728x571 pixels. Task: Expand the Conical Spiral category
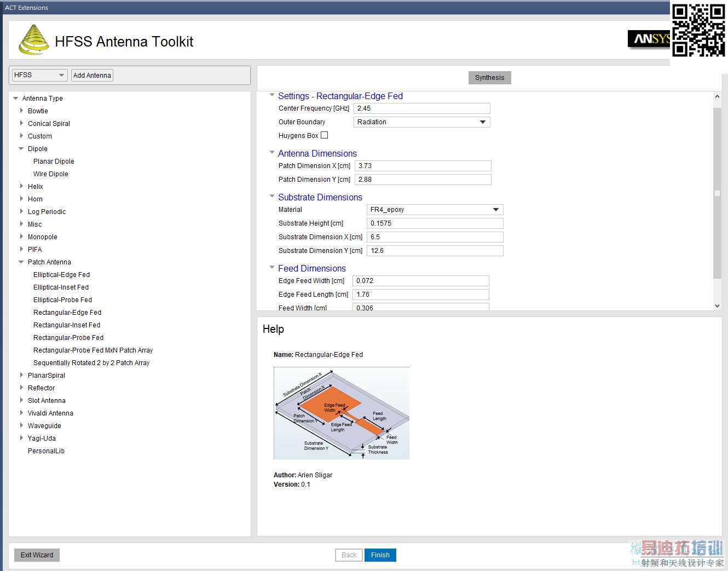pyautogui.click(x=21, y=123)
